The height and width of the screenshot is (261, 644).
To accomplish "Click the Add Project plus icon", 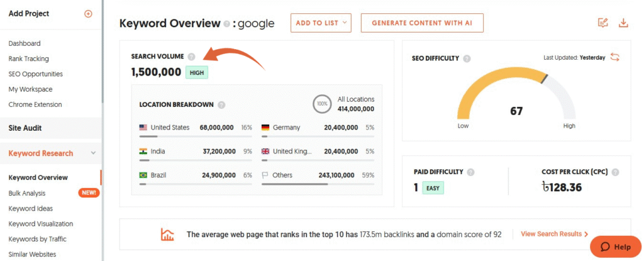I will (x=88, y=14).
